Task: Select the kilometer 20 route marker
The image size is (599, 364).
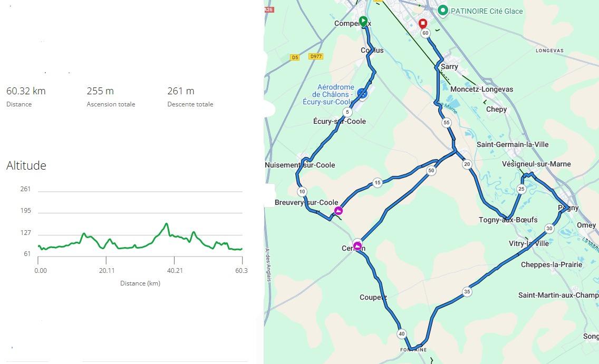Action: [467, 164]
